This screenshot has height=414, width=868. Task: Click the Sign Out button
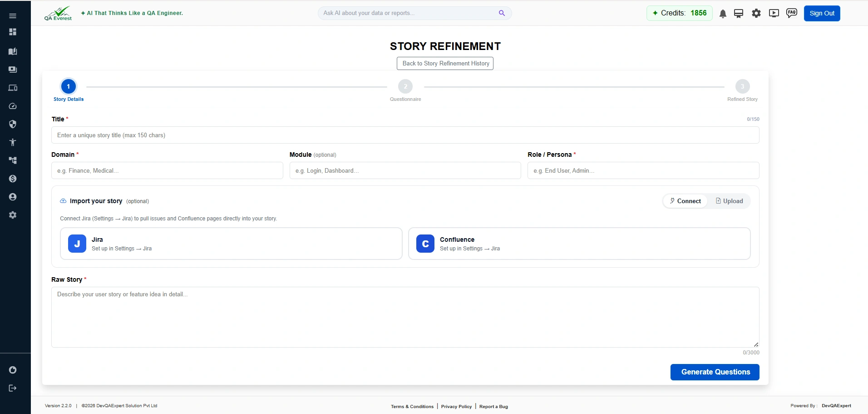[x=822, y=13]
